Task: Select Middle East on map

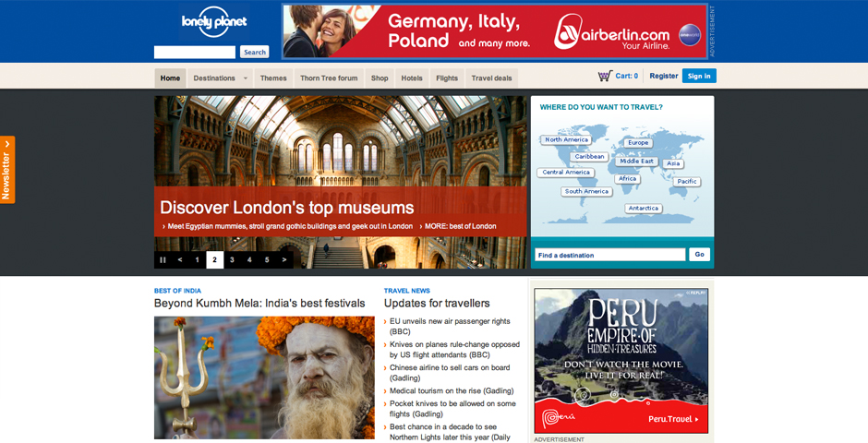Action: pyautogui.click(x=636, y=161)
